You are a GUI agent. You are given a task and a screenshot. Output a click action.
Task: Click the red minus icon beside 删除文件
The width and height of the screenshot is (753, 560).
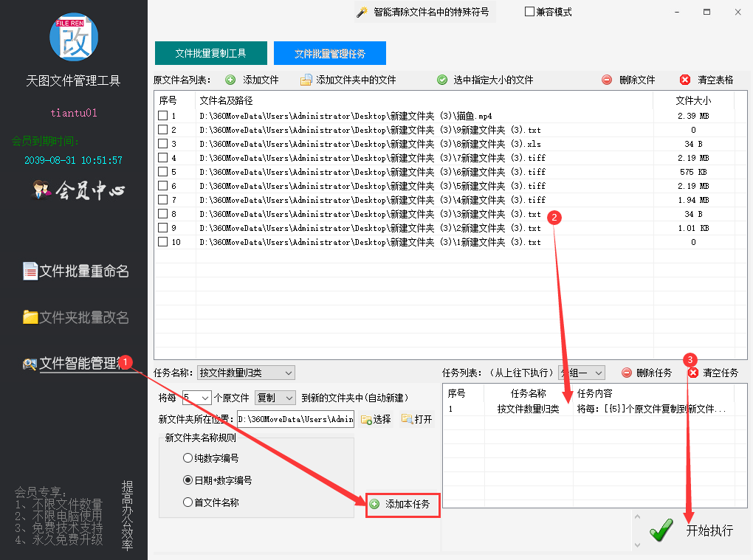coord(607,80)
